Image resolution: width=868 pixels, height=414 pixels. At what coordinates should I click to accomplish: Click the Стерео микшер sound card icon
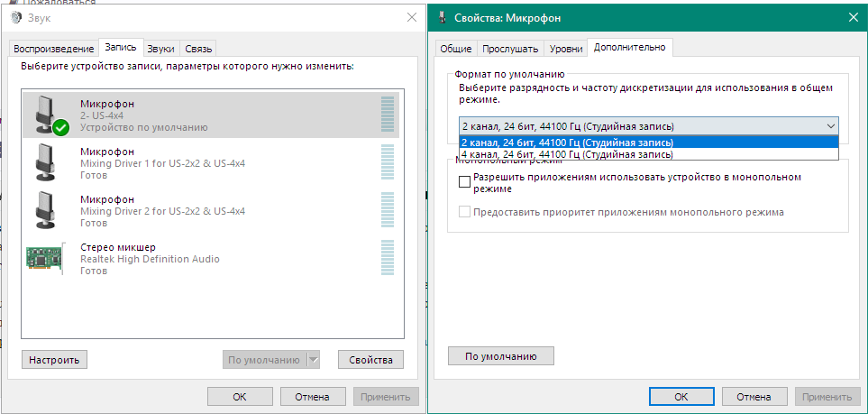click(47, 258)
